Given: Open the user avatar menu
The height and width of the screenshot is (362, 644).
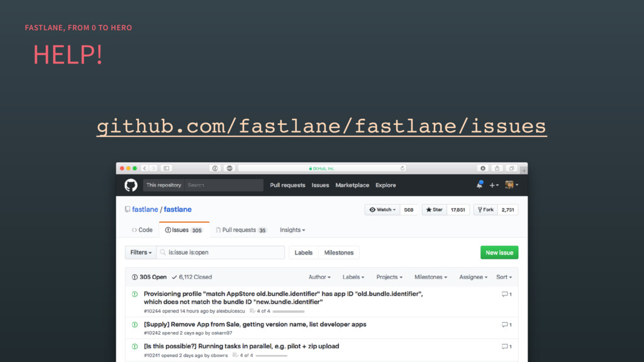Looking at the screenshot, I should [512, 185].
